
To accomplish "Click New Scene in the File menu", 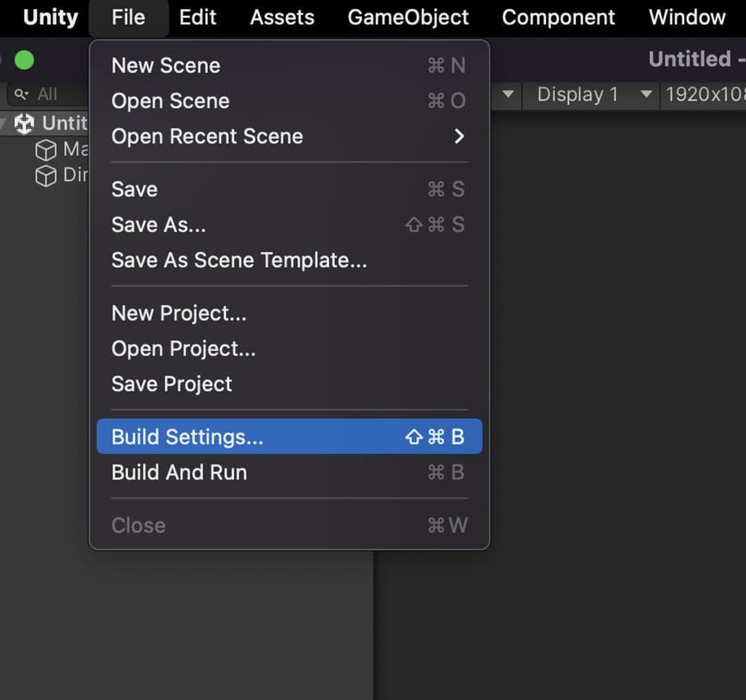I will click(x=165, y=65).
